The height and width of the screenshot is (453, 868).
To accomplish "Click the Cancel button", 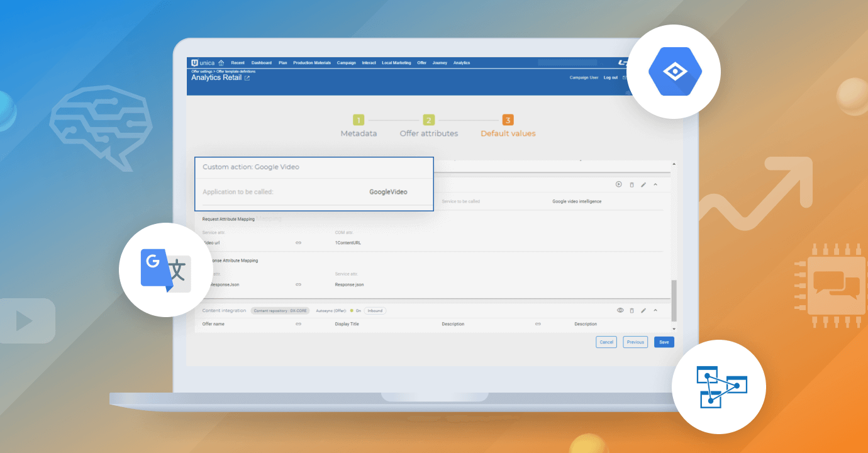I will click(x=606, y=342).
